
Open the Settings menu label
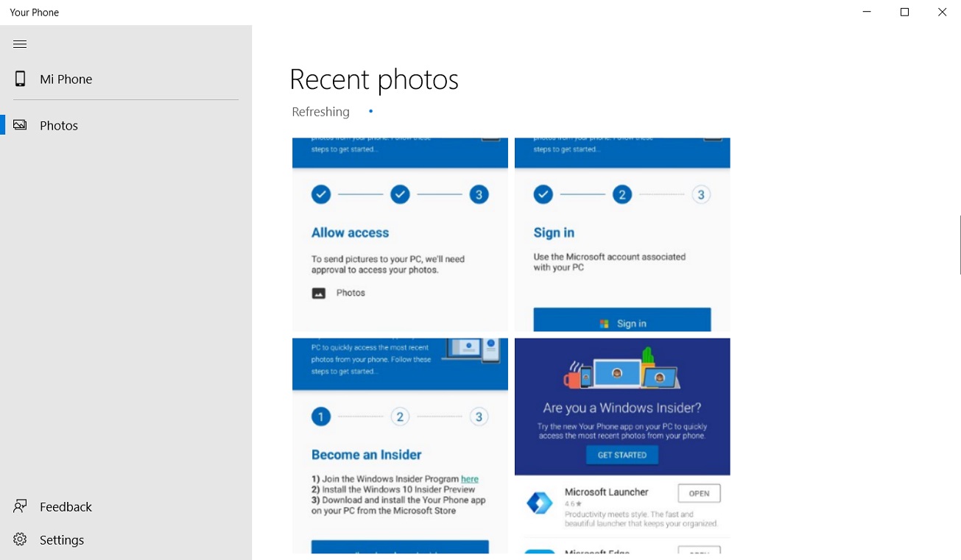62,540
